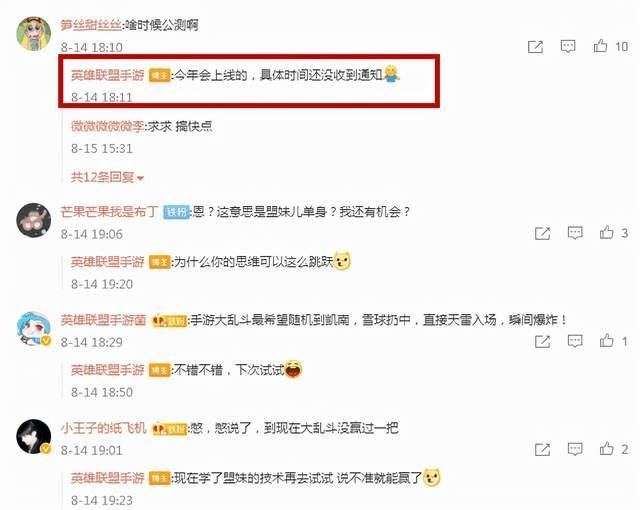This screenshot has width=640, height=510.
Task: Reply icon for the 8-14 19:01 comment
Action: point(575,449)
